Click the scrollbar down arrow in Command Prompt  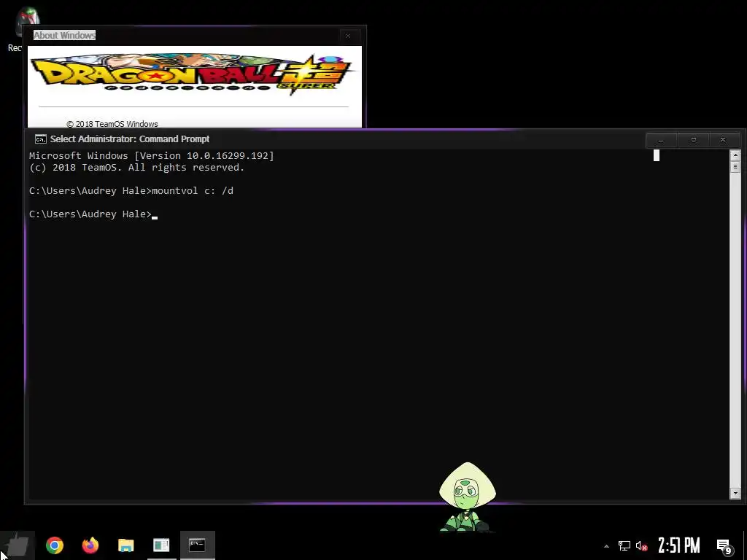(735, 494)
